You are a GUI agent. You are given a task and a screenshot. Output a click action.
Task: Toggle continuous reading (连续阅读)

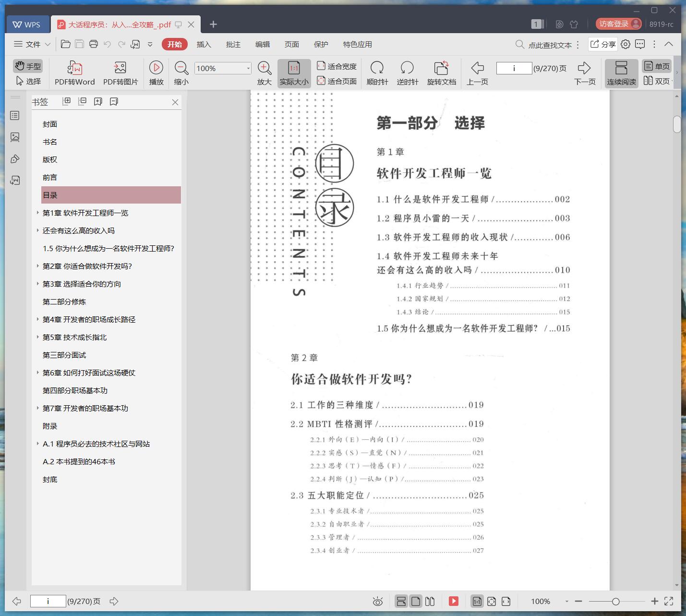[621, 73]
